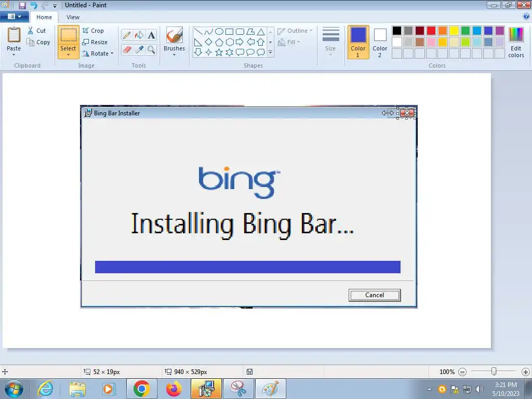Open the Rotate dropdown

click(x=98, y=54)
